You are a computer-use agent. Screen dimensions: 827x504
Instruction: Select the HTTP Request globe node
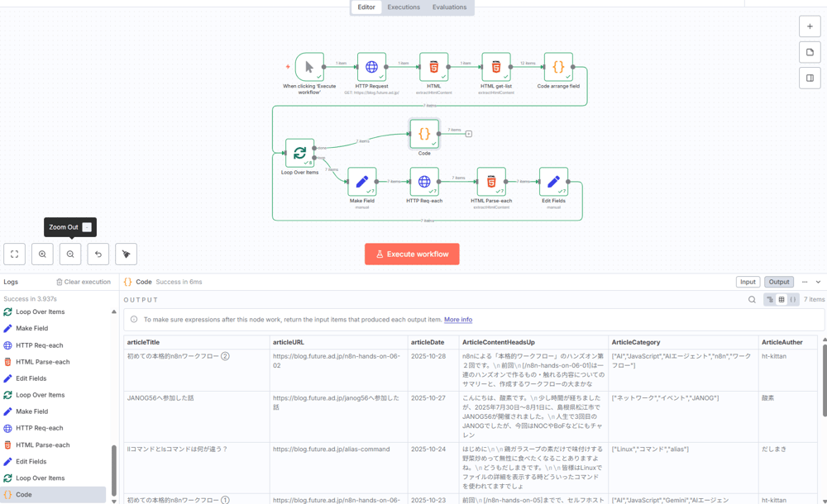(371, 67)
